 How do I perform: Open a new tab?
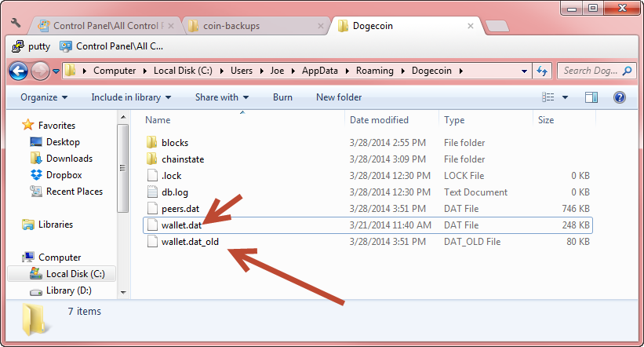497,26
